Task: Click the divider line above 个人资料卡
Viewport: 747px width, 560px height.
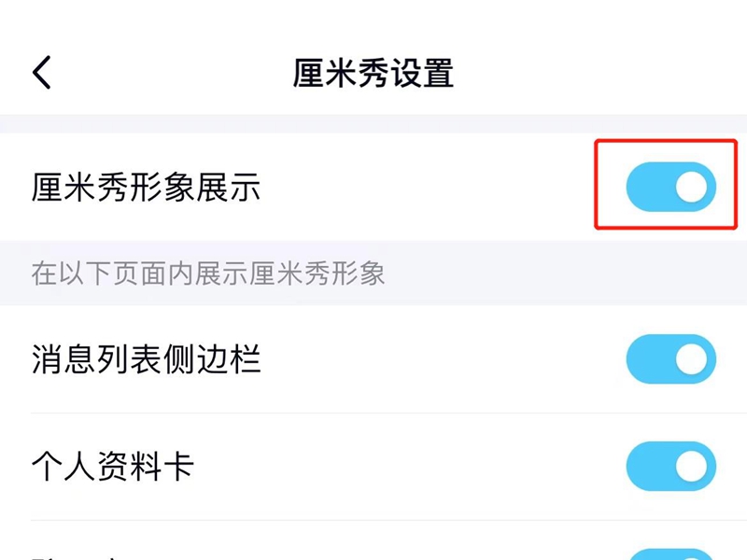Action: 373,413
